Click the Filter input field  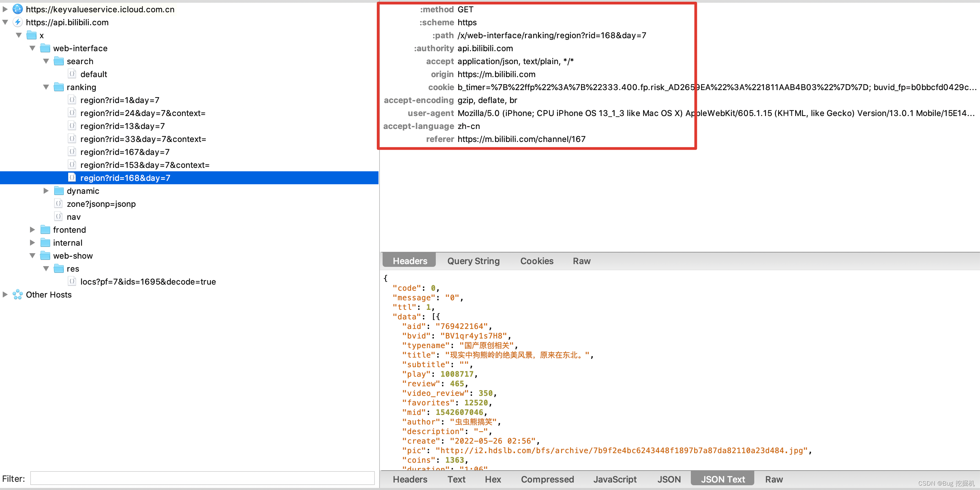pyautogui.click(x=202, y=478)
